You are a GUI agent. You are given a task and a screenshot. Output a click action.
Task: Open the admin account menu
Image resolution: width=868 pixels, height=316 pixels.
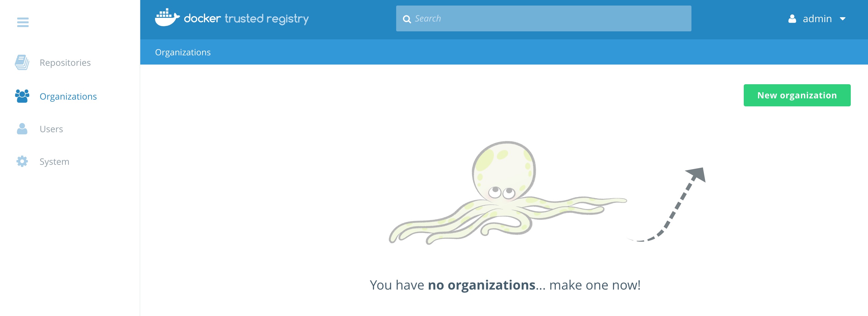pos(817,18)
